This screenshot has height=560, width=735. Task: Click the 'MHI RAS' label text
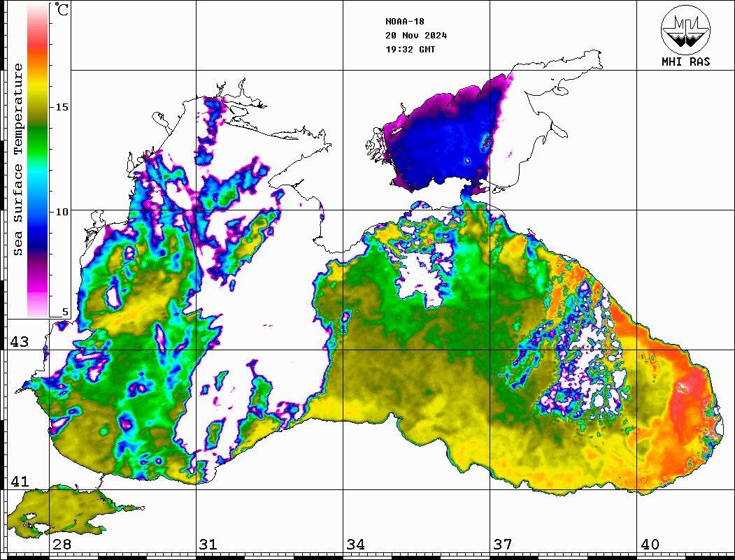coord(685,62)
